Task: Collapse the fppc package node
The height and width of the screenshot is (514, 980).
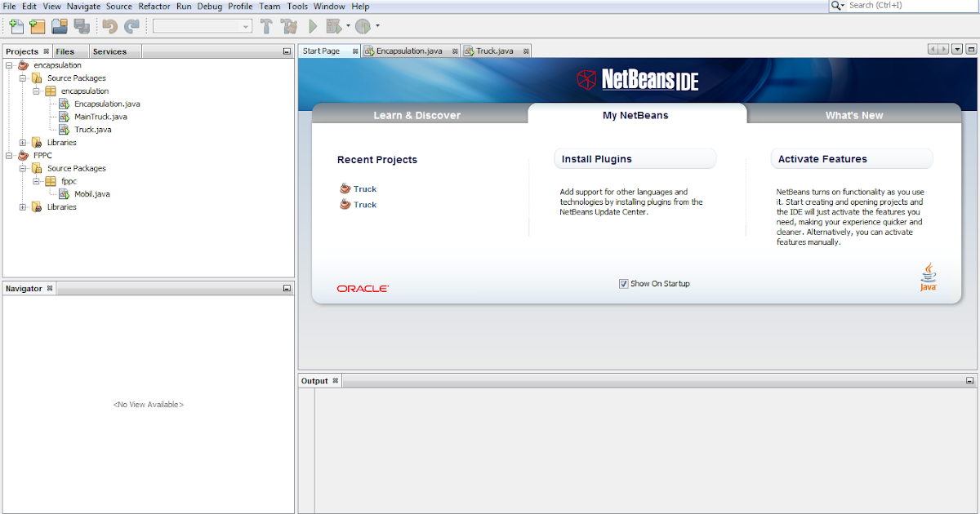Action: tap(37, 181)
